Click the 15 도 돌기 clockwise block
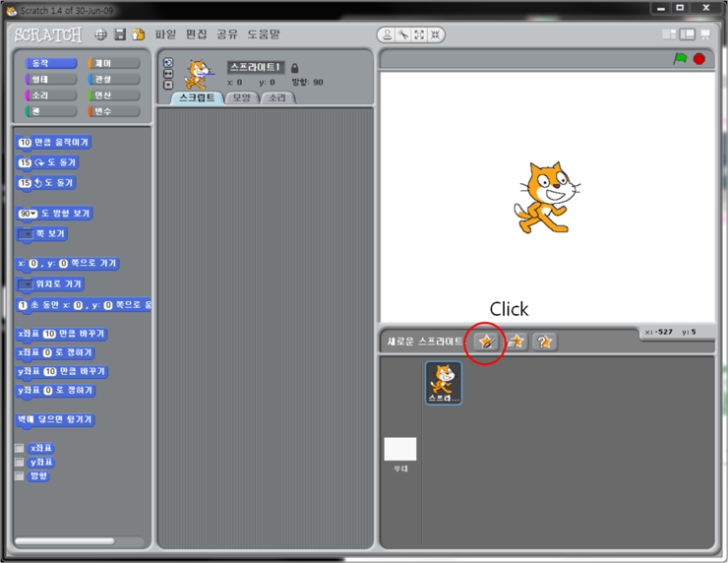This screenshot has width=728, height=563. (47, 162)
